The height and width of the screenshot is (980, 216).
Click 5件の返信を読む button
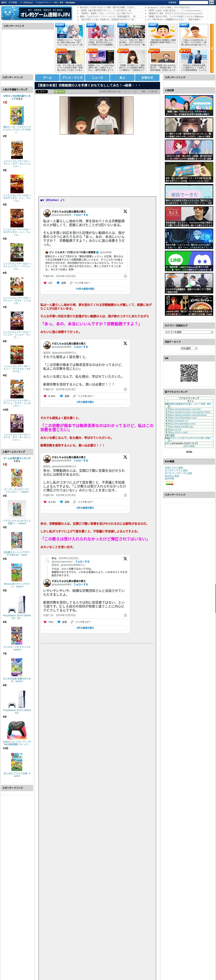(x=85, y=508)
